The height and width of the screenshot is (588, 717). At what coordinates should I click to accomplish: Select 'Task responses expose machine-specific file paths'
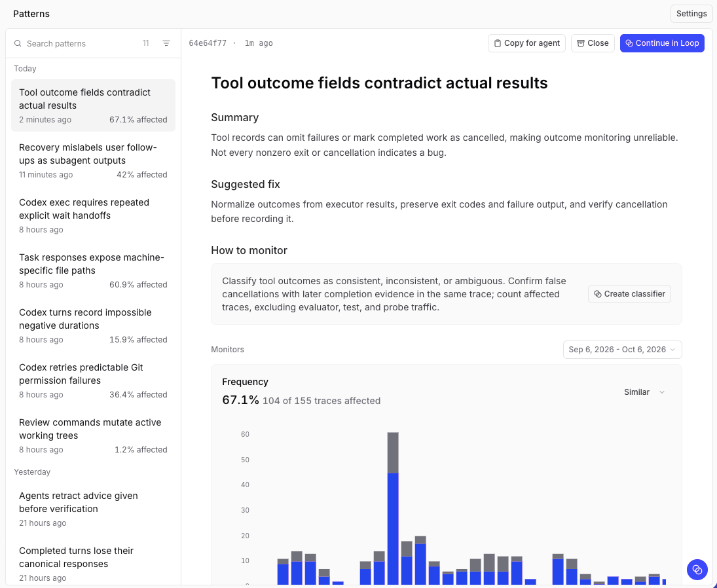point(93,270)
